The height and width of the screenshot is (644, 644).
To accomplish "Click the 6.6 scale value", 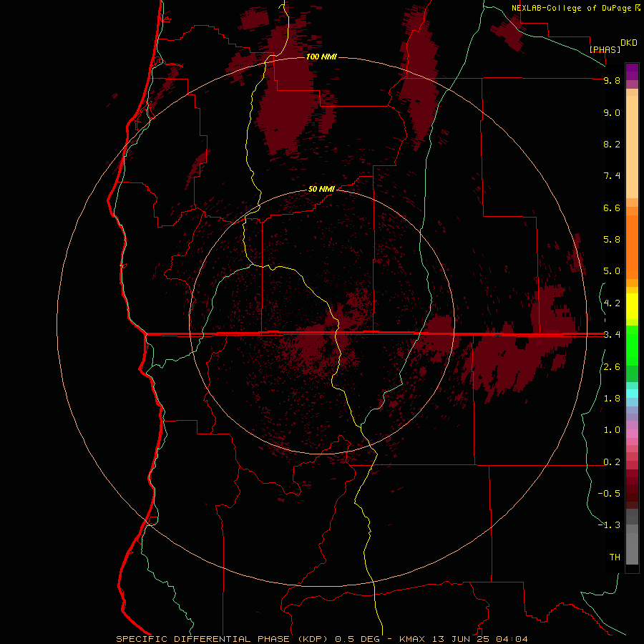I will click(612, 208).
